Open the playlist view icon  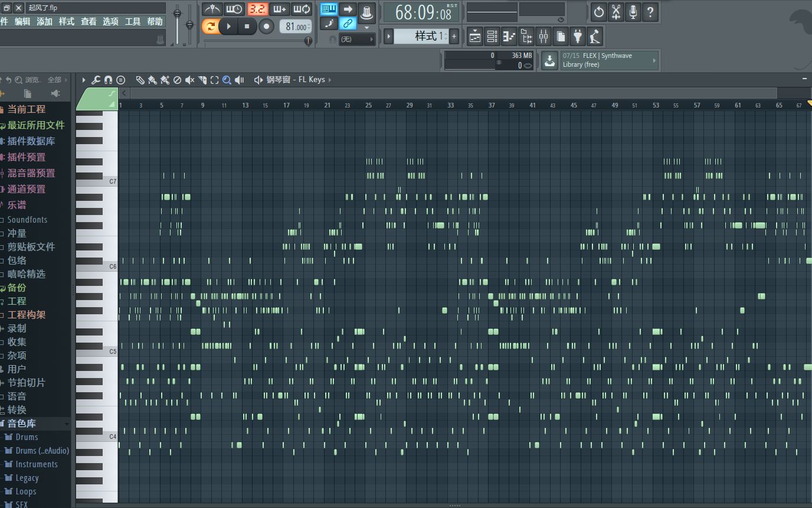click(x=475, y=37)
